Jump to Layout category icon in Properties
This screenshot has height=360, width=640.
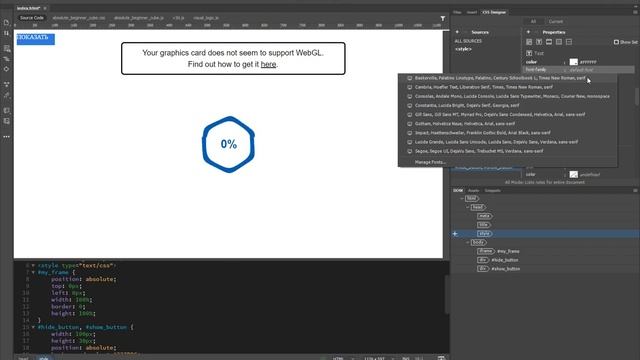529,42
